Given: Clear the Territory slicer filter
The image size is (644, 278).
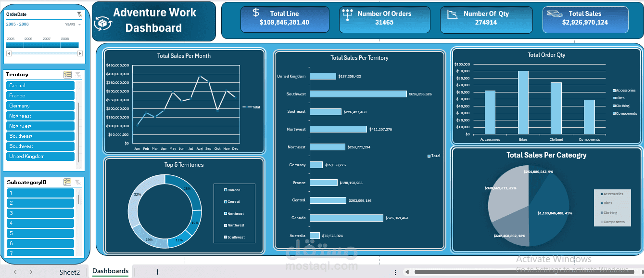Looking at the screenshot, I should click(78, 75).
